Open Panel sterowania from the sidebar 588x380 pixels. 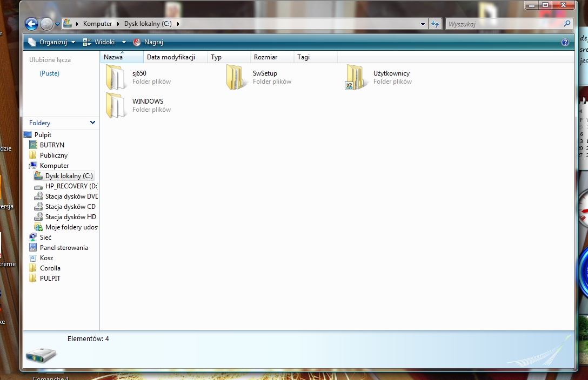pos(65,247)
